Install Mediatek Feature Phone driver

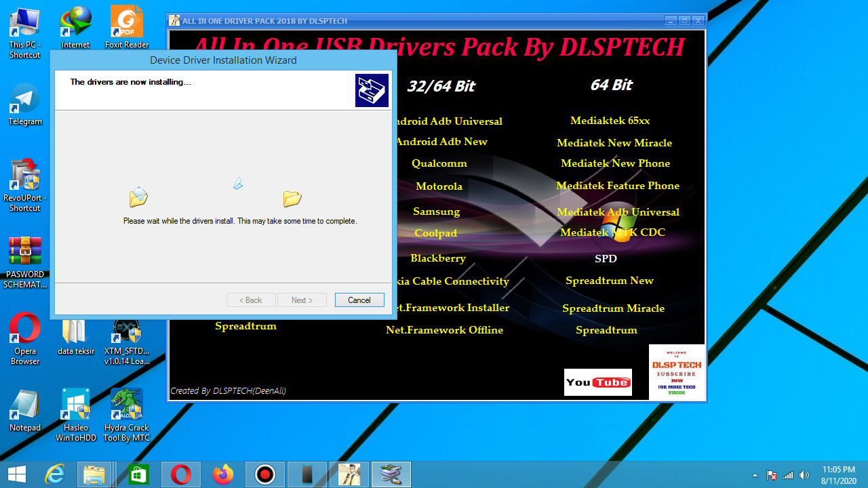618,186
